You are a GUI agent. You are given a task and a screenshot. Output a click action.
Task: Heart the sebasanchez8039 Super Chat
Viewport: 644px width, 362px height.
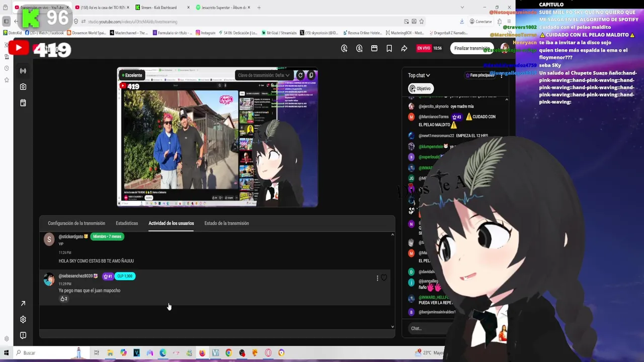pos(384,278)
